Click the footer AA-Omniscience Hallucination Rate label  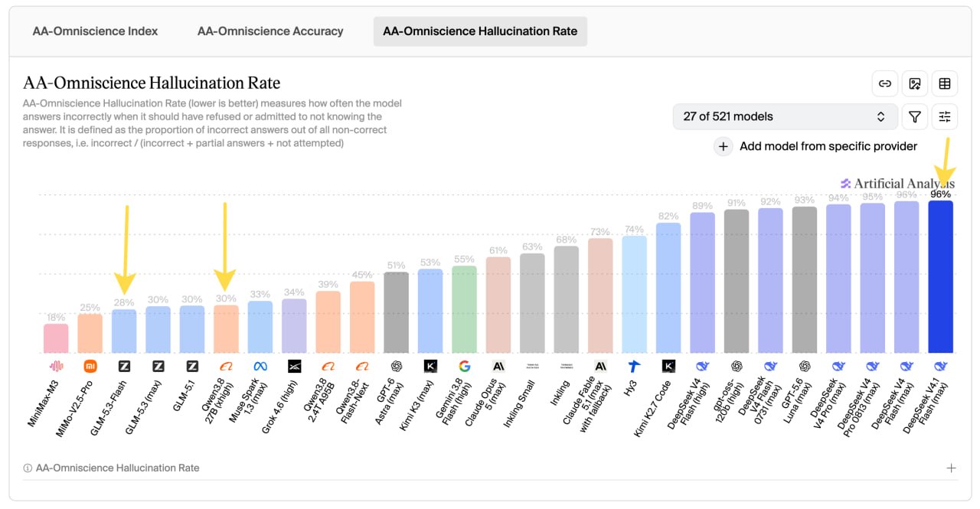coord(117,468)
